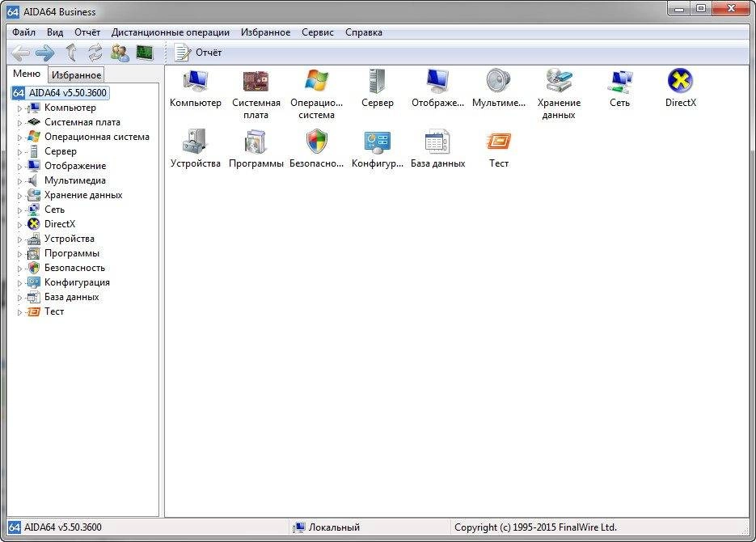The height and width of the screenshot is (542, 756).
Task: Click the Компьютер icon in the main pane
Action: [196, 81]
